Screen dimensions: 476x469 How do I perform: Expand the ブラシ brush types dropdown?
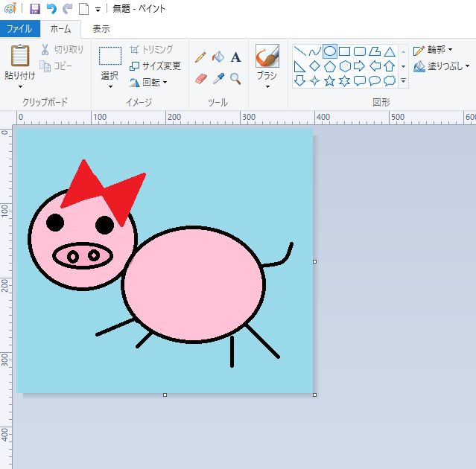(x=267, y=87)
